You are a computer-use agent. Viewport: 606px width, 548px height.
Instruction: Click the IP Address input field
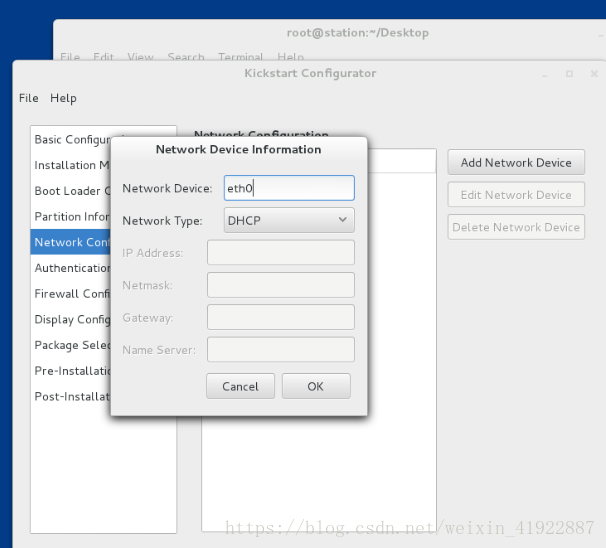(281, 252)
